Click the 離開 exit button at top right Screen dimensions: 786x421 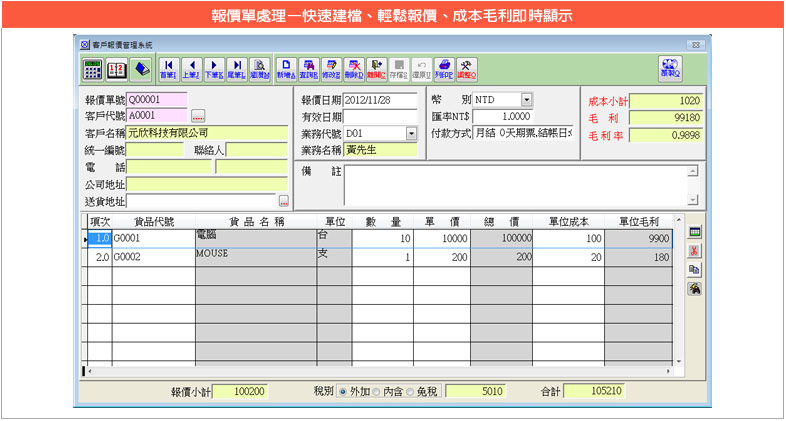coord(669,69)
